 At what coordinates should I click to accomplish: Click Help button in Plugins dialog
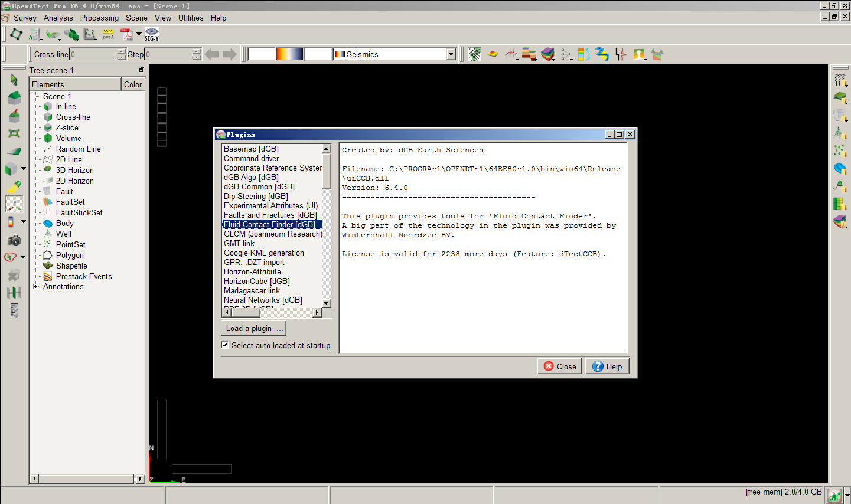(607, 366)
